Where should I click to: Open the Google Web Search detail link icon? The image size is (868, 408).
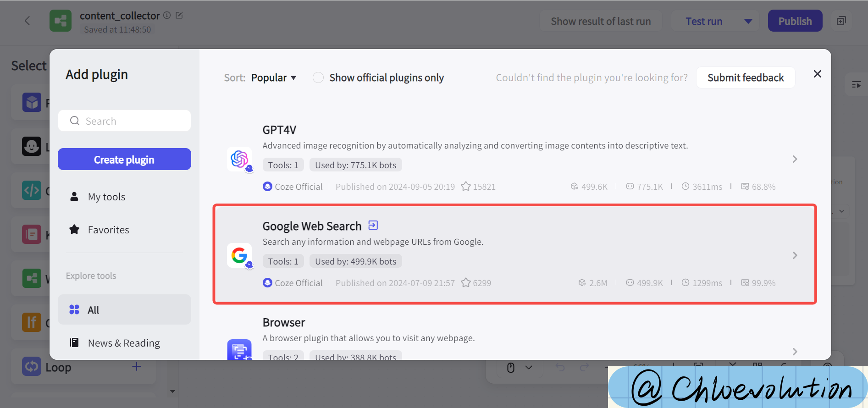pos(373,225)
